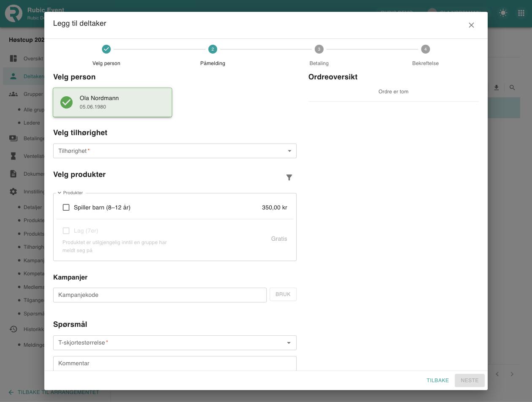Image resolution: width=532 pixels, height=402 pixels.
Task: Click the Oversikt dashboard icon in sidebar
Action: click(x=14, y=59)
